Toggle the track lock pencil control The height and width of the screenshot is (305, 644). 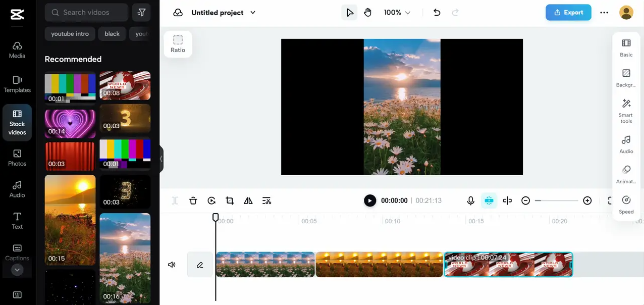200,264
